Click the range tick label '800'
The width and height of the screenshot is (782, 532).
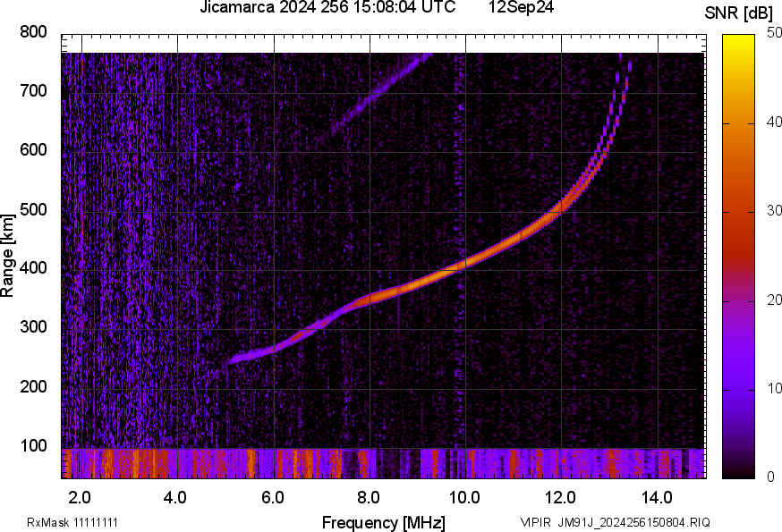[33, 32]
